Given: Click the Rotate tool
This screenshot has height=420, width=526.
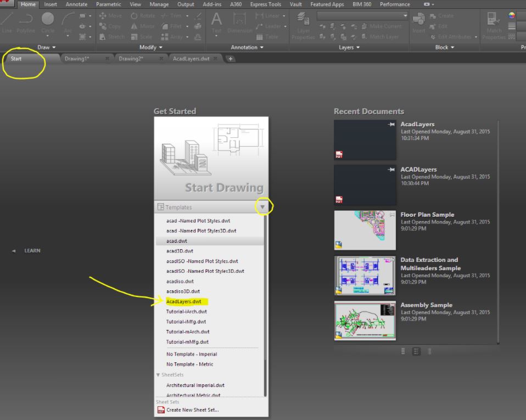Looking at the screenshot, I should pos(143,16).
